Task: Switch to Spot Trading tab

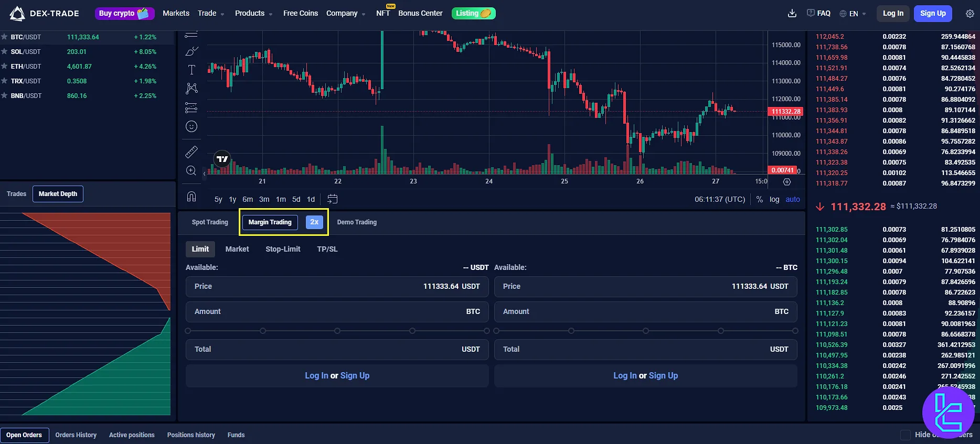Action: click(210, 222)
